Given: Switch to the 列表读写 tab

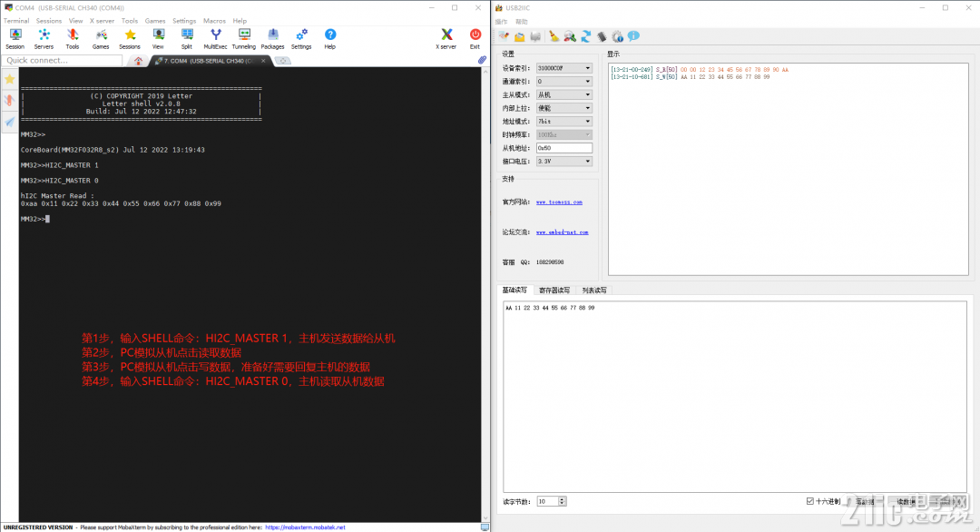Looking at the screenshot, I should tap(594, 291).
